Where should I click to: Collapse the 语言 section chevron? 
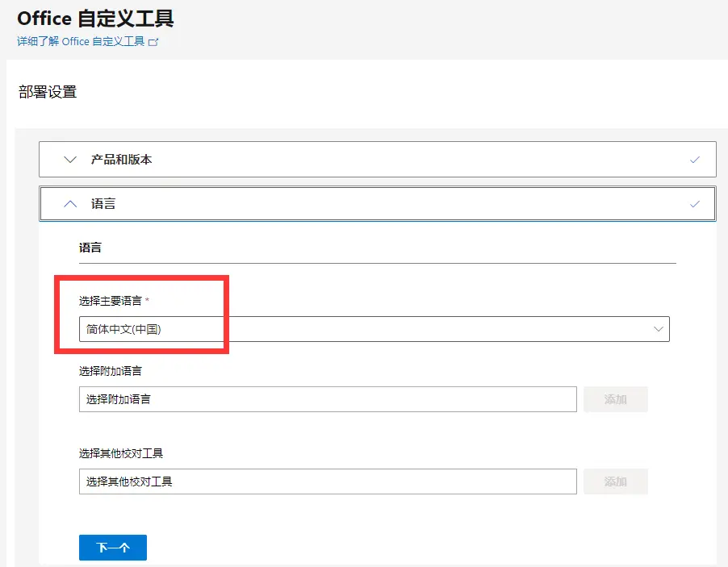pos(70,204)
